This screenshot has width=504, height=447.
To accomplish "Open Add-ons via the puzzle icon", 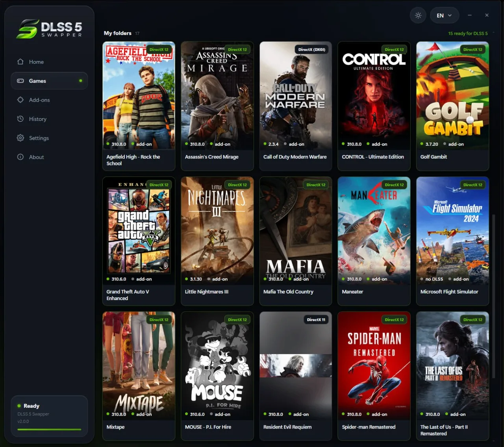I will [x=20, y=100].
